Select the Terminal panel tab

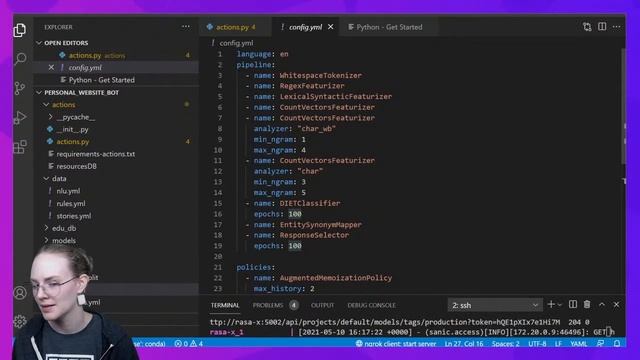coord(225,305)
